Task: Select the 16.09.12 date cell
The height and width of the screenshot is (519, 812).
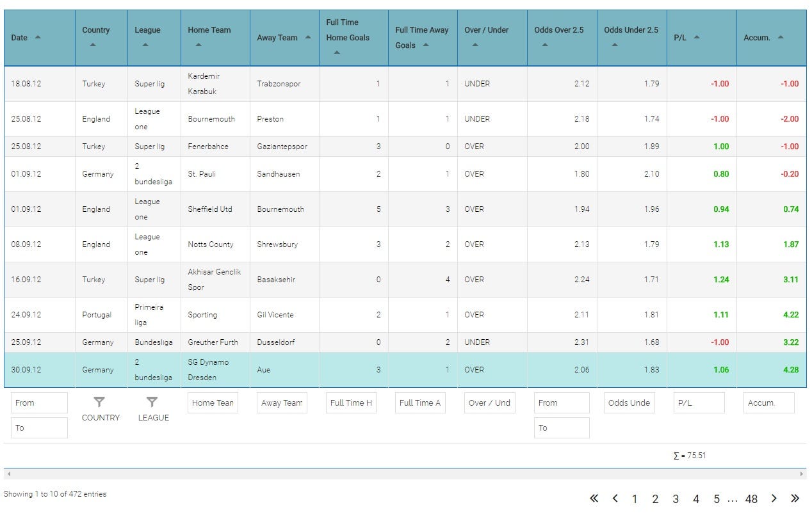Action: tap(39, 279)
